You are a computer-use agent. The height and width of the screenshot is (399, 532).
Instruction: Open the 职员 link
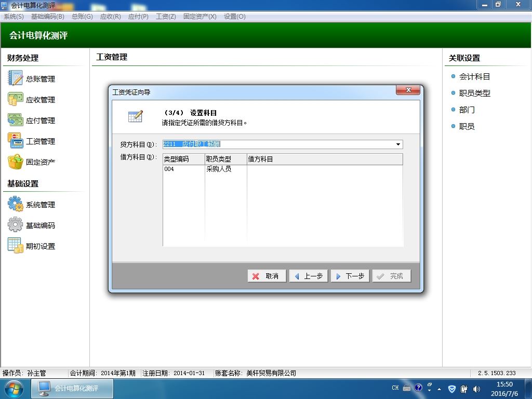point(467,127)
